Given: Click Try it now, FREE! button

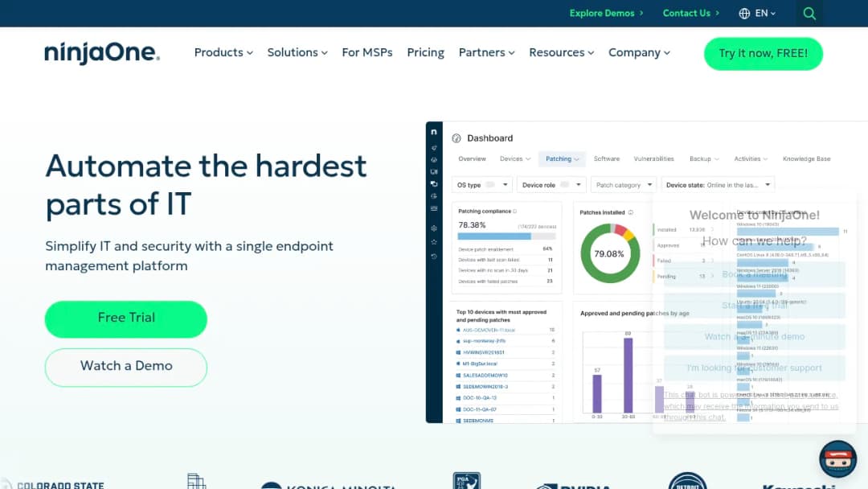Looking at the screenshot, I should click(763, 54).
